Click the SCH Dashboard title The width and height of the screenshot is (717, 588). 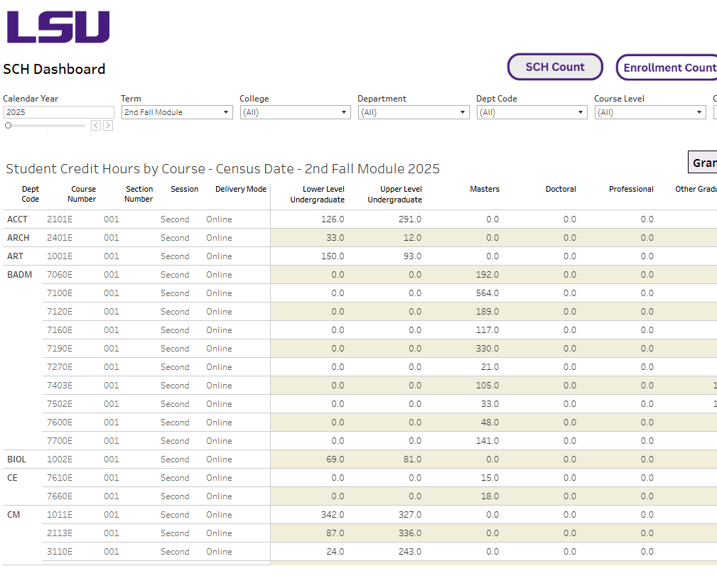[55, 69]
